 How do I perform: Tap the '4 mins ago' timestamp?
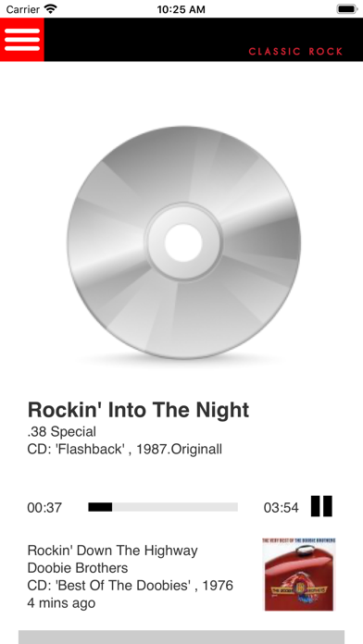(x=61, y=603)
